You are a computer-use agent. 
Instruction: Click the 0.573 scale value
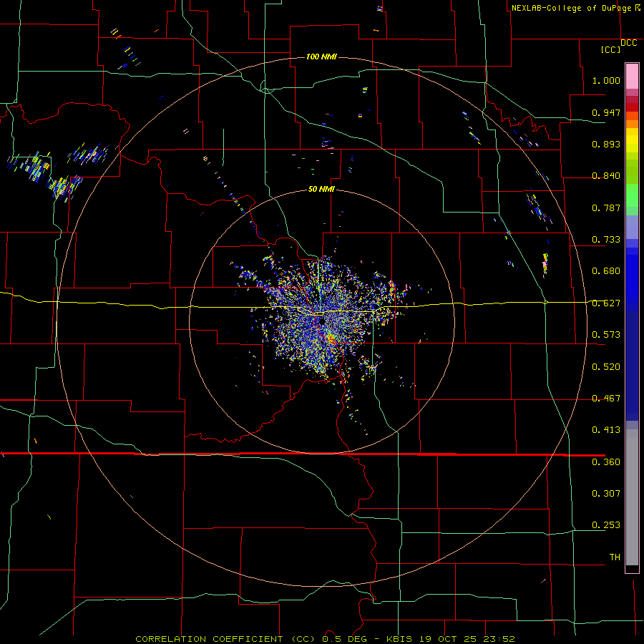click(606, 335)
